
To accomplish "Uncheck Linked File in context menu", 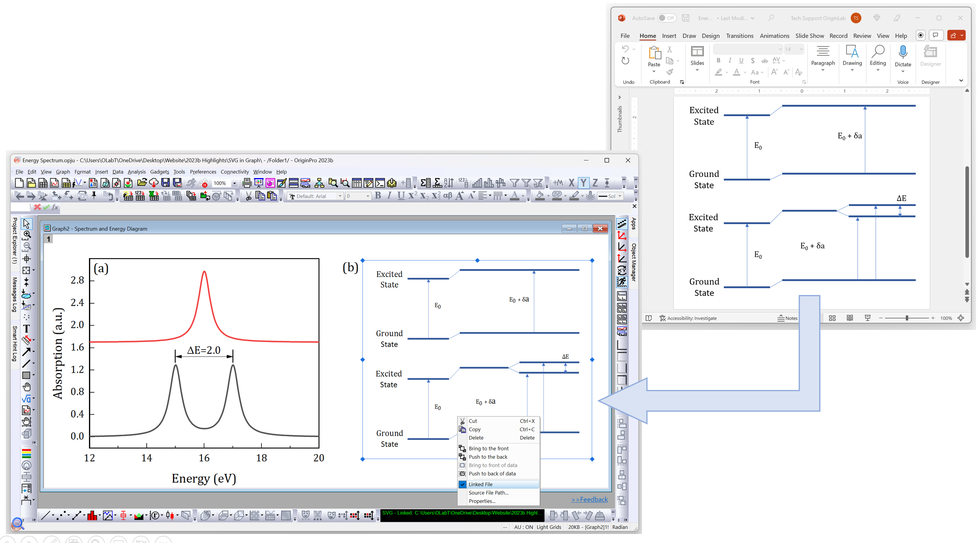I will (x=481, y=484).
